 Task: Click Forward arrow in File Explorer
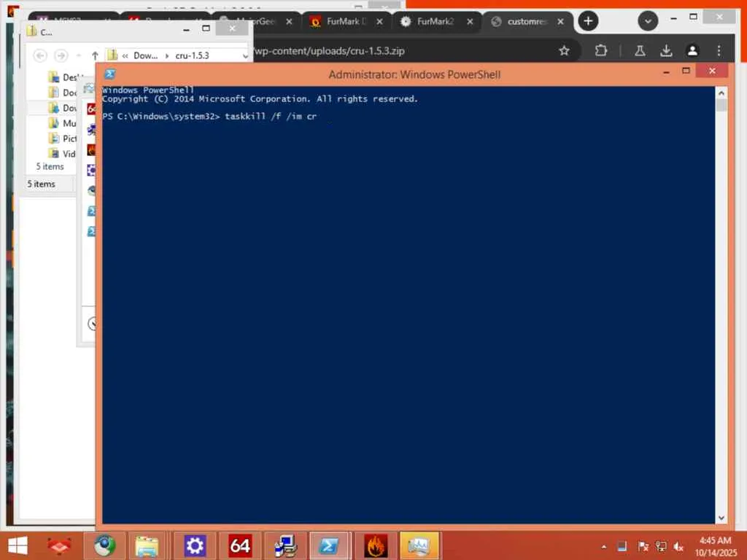tap(61, 55)
